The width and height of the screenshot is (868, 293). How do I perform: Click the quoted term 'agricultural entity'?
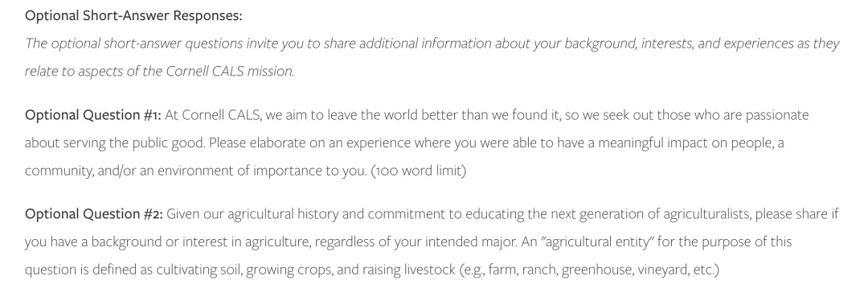point(597,241)
